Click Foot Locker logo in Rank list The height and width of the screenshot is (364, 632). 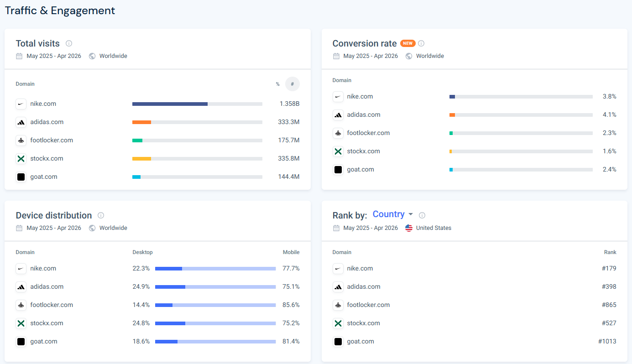point(338,305)
